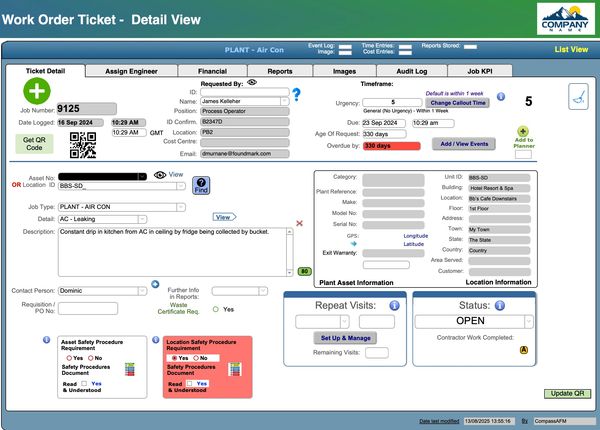600x430 pixels.
Task: Click the Change Callout Time button
Action: (456, 102)
